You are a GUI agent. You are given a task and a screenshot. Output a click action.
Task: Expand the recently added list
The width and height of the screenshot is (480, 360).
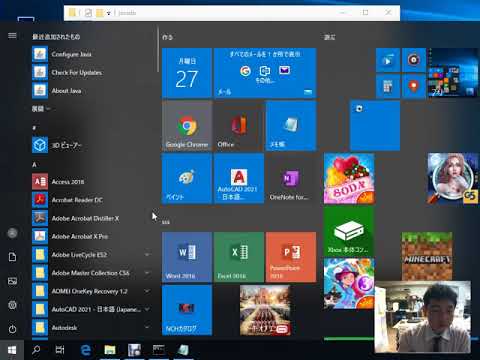pos(41,109)
